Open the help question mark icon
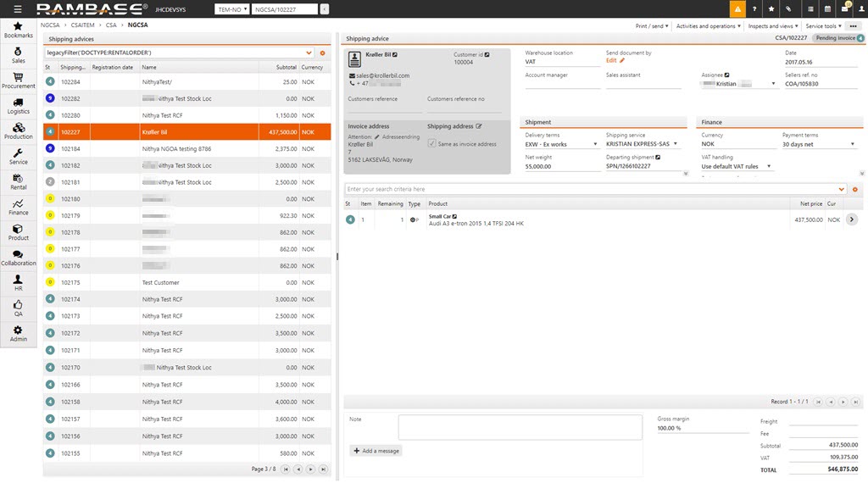This screenshot has height=483, width=868. pos(754,9)
